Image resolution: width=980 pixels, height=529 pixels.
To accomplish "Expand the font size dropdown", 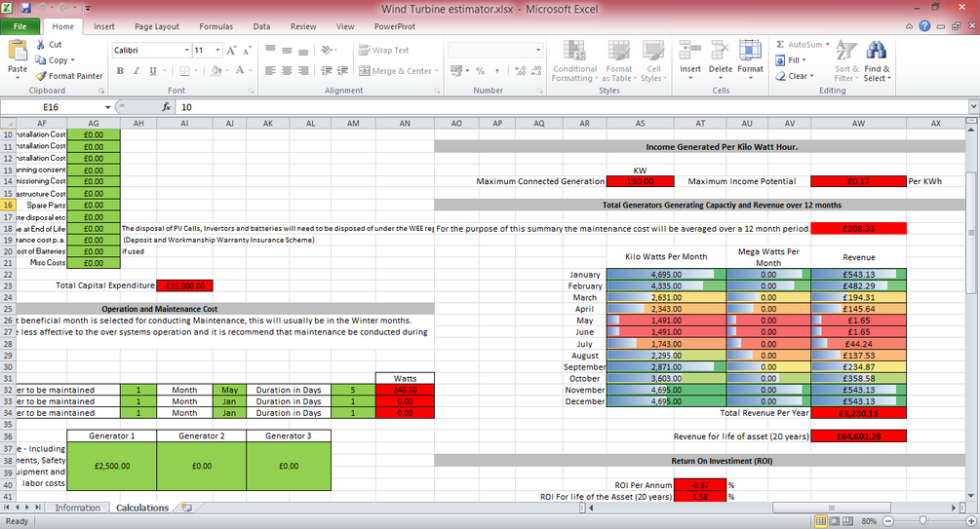I will pyautogui.click(x=217, y=50).
